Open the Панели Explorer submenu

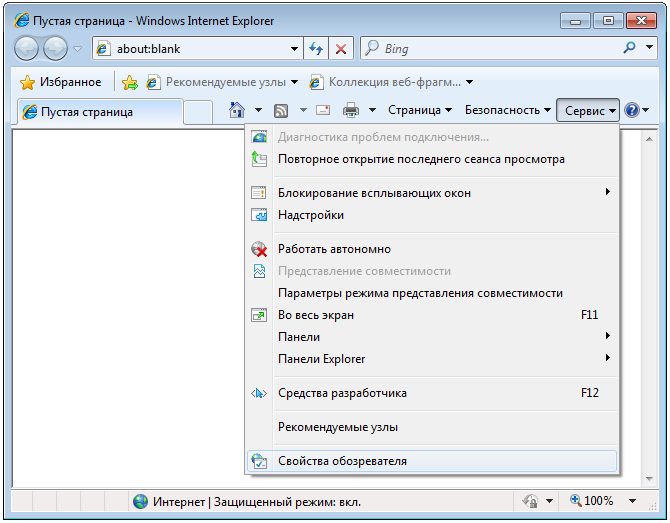(x=432, y=359)
